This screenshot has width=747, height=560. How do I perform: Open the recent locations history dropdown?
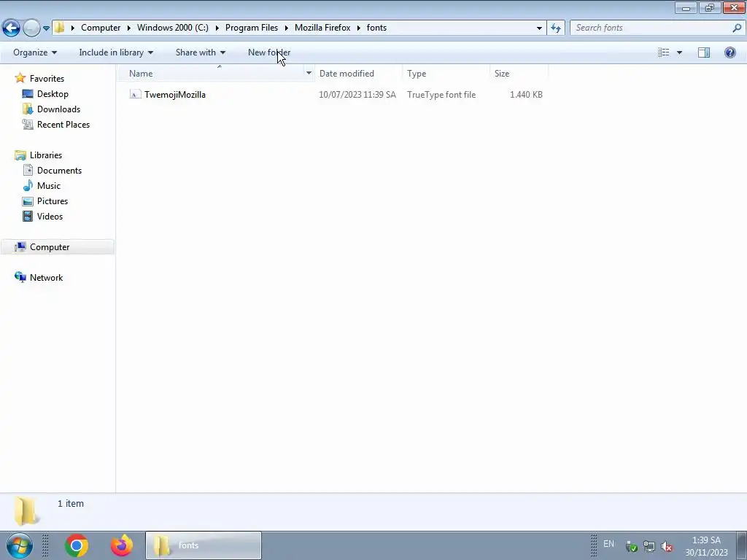tap(46, 28)
